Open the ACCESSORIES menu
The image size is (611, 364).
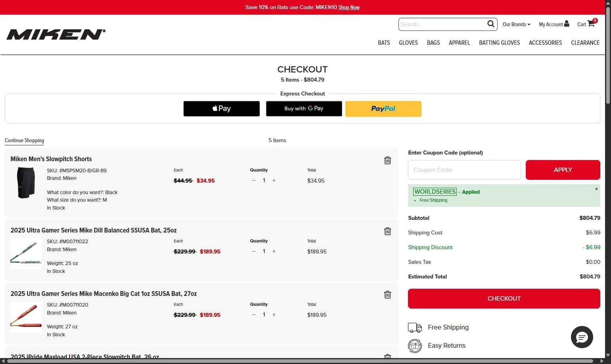pos(545,43)
